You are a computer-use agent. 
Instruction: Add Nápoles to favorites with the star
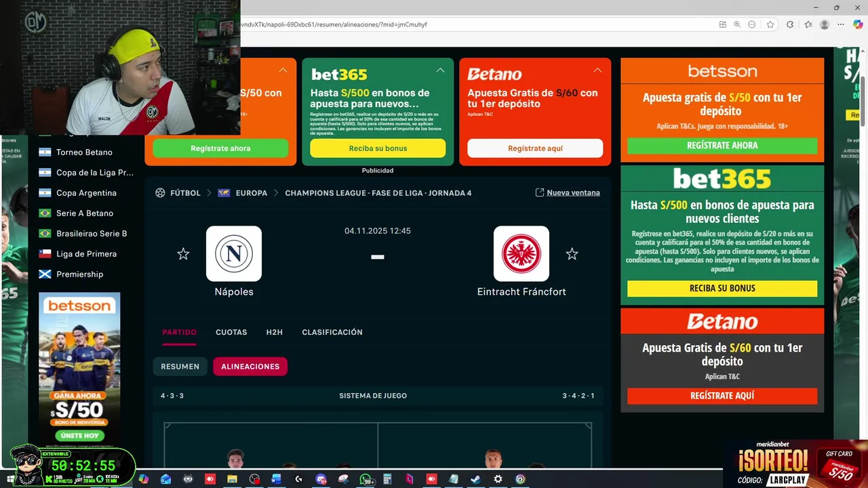pos(183,254)
